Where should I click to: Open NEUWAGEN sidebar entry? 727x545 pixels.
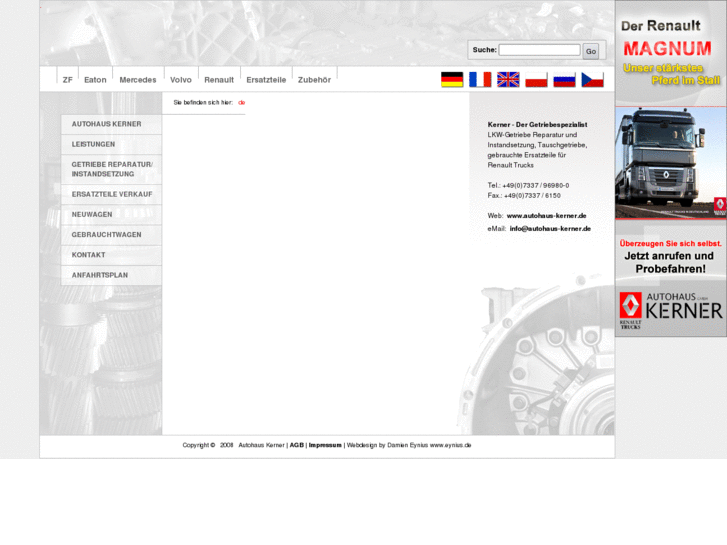[111, 215]
